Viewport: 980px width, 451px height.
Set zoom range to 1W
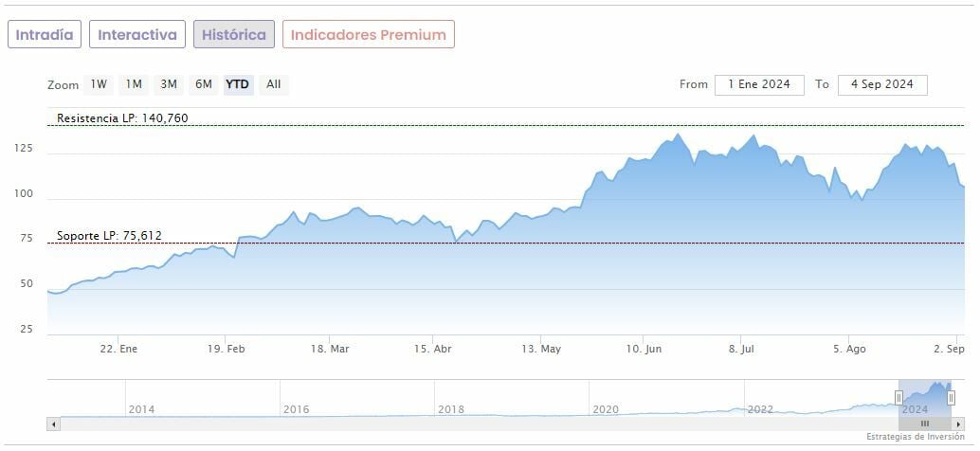[99, 84]
